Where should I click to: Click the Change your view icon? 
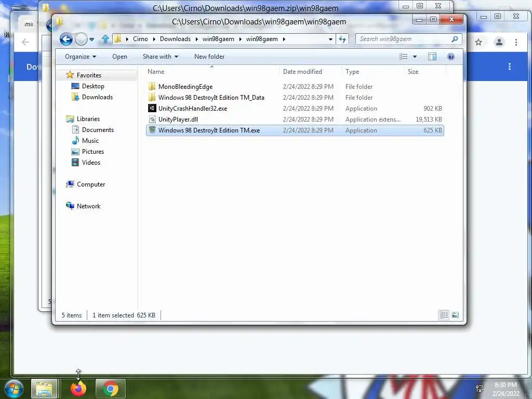click(403, 57)
